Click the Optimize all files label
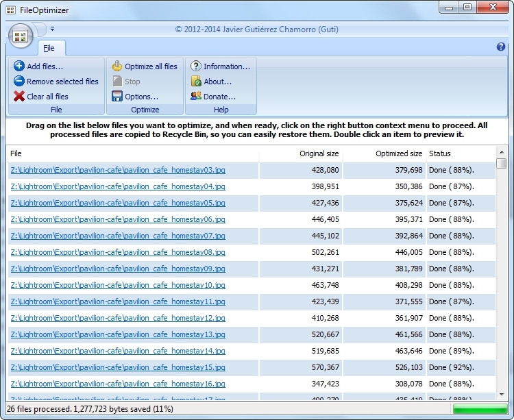 [151, 66]
